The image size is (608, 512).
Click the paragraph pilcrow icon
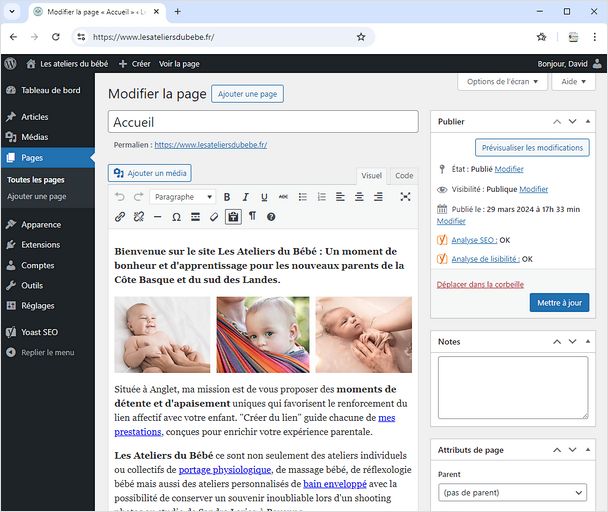252,216
